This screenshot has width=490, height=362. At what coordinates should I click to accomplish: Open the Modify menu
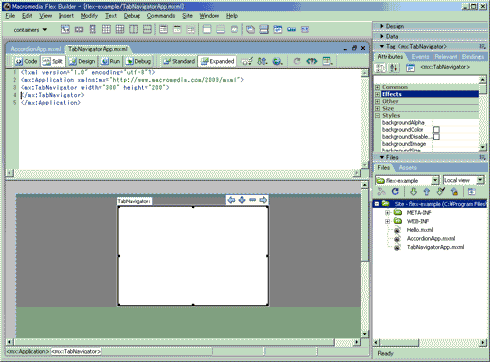pos(89,16)
